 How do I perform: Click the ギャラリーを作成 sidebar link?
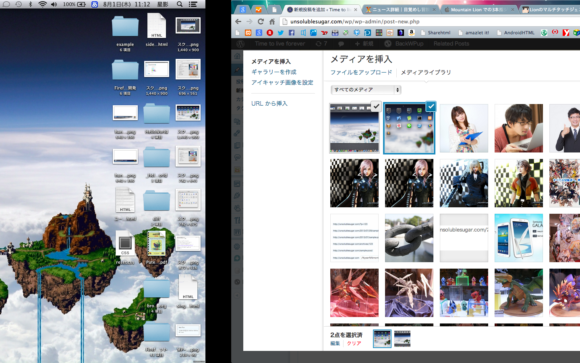tap(274, 72)
